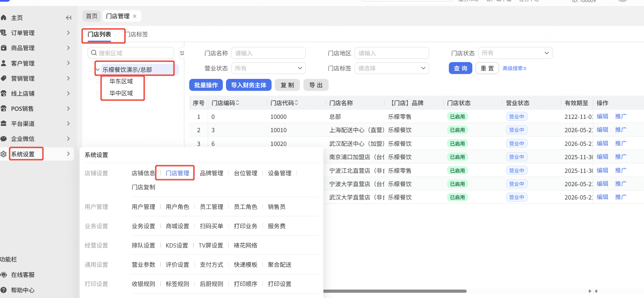Click 编辑 for 武汉大学直营店 row
The width and height of the screenshot is (644, 298).
click(602, 197)
